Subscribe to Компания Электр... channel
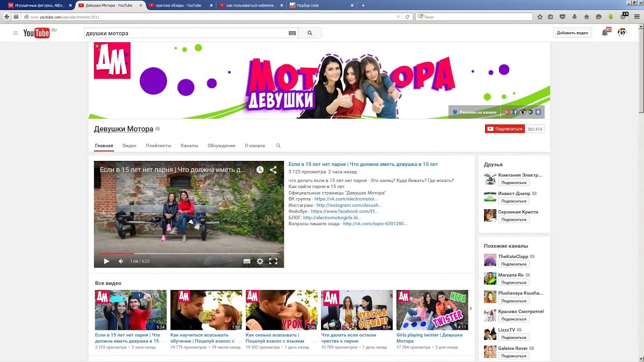Viewport: 644px width, 362px height. point(514,183)
